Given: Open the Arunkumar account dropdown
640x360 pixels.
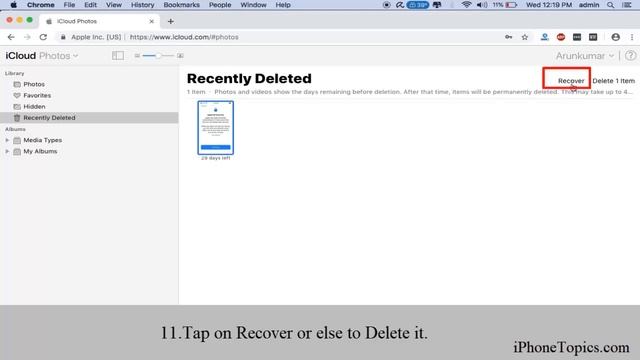Looking at the screenshot, I should [584, 56].
